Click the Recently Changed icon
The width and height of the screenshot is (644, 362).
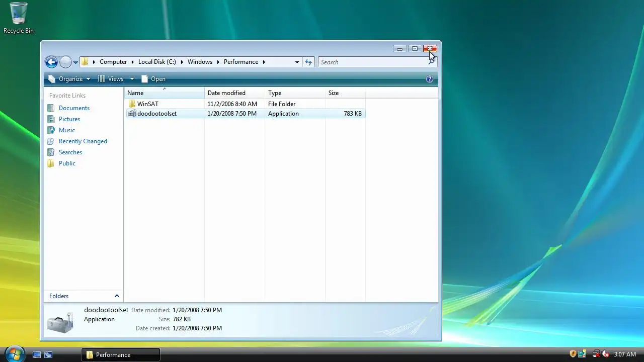tap(51, 141)
